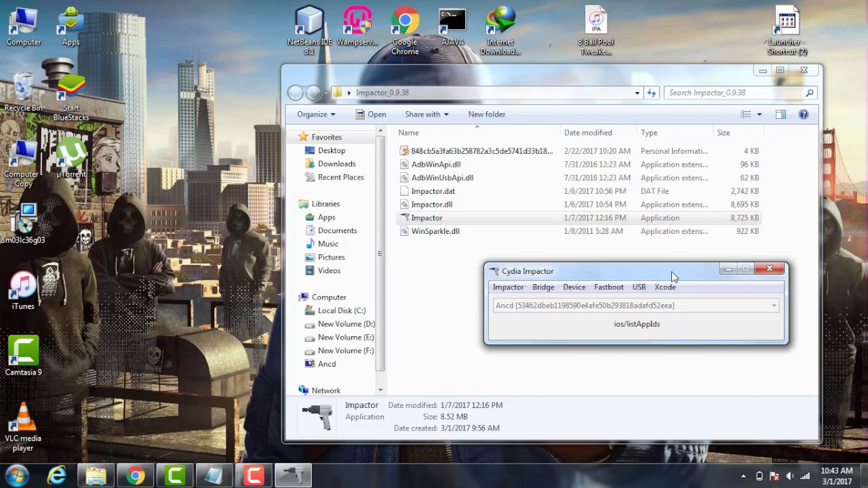Select Local Disk (C:) in navigation pane
The height and width of the screenshot is (488, 868).
tap(334, 310)
